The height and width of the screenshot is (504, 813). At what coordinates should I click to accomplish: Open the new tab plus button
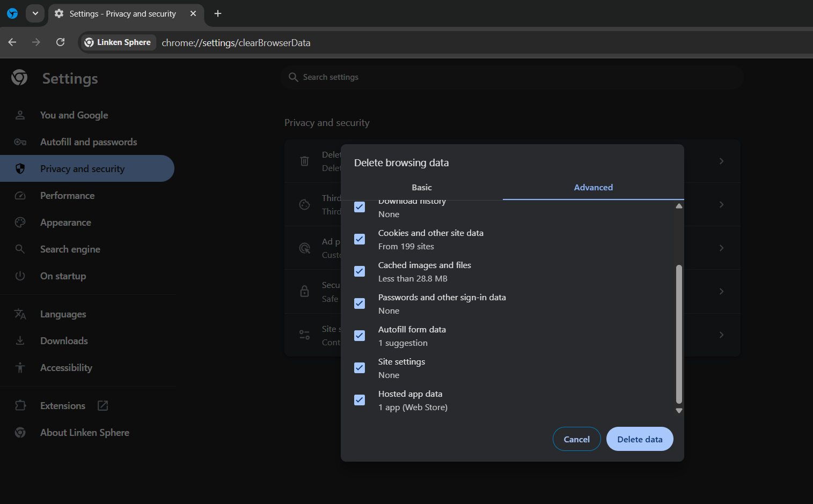tap(218, 13)
